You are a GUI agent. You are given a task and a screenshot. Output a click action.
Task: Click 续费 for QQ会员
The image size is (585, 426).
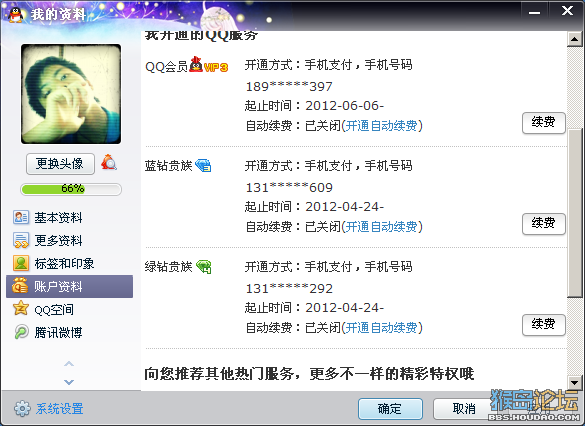(x=544, y=122)
